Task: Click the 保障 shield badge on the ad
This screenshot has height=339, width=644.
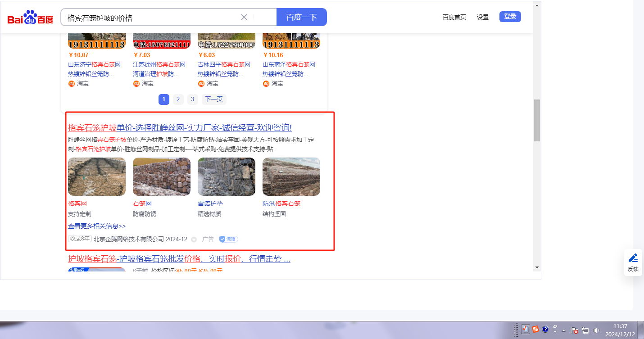Action: pos(228,239)
